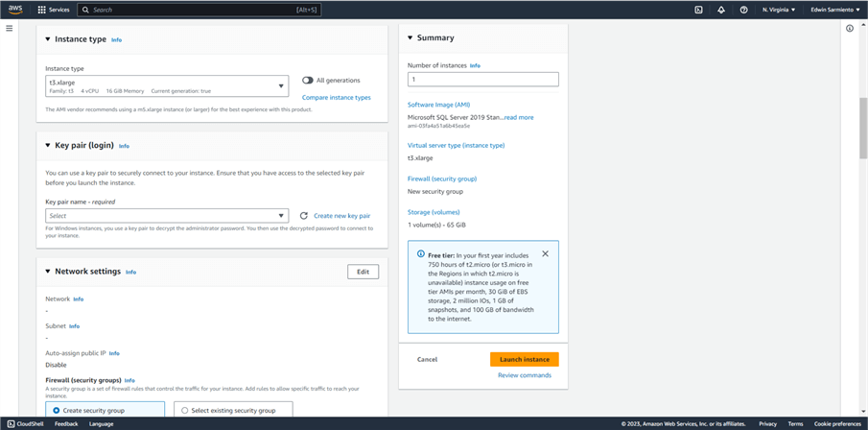This screenshot has height=430, width=868.
Task: Open the Privacy footer link
Action: pos(768,424)
